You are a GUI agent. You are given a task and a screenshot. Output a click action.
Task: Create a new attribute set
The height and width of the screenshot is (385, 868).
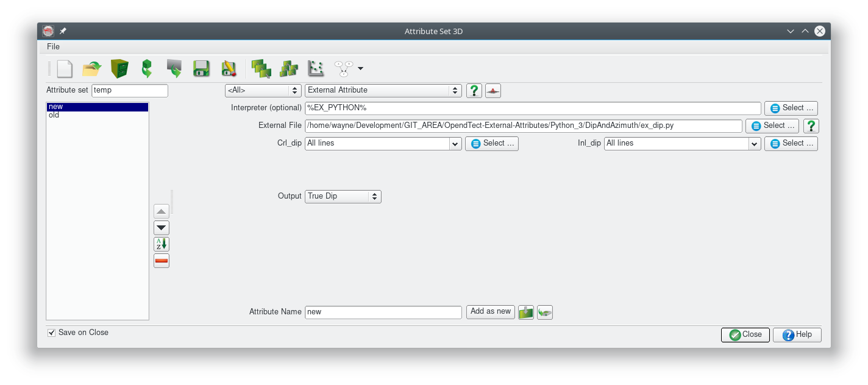pos(65,68)
